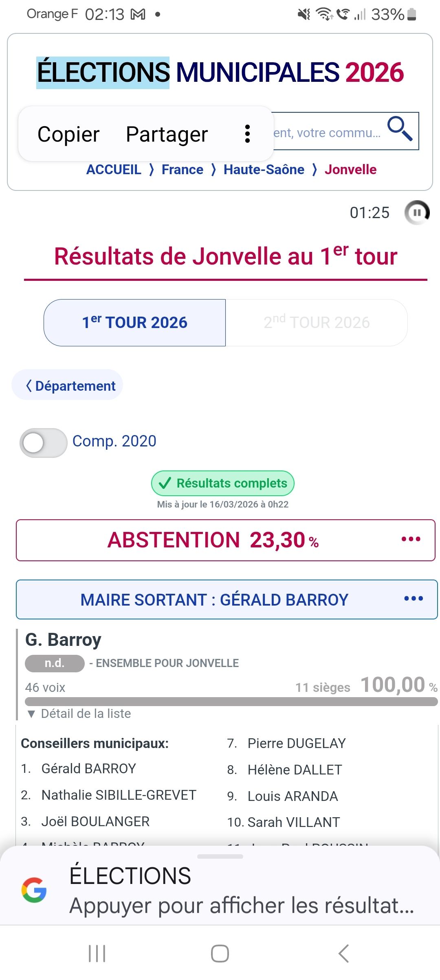Select the 2nd TOUR 2026 tab

click(x=317, y=323)
